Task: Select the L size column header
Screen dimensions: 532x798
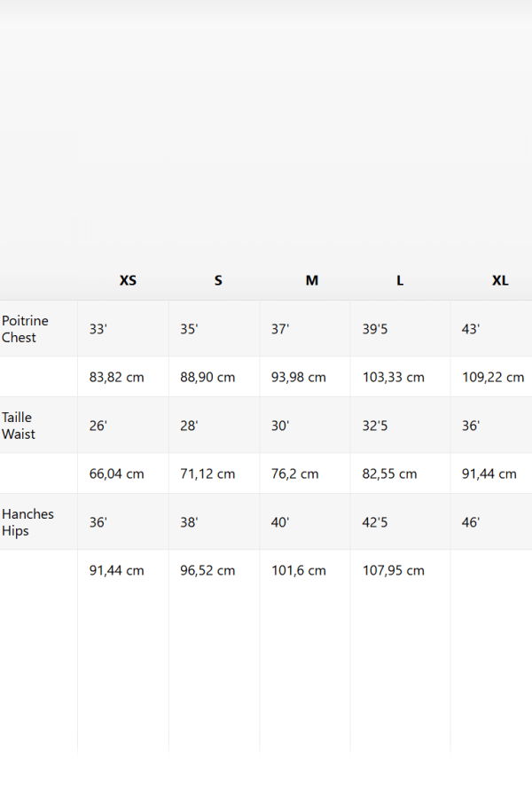Action: pos(400,280)
